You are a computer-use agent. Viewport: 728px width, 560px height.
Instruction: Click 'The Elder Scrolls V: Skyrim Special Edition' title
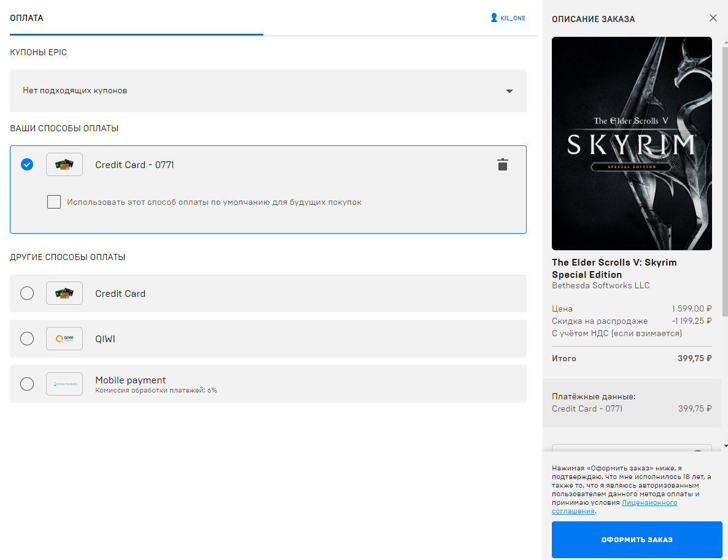click(x=614, y=268)
